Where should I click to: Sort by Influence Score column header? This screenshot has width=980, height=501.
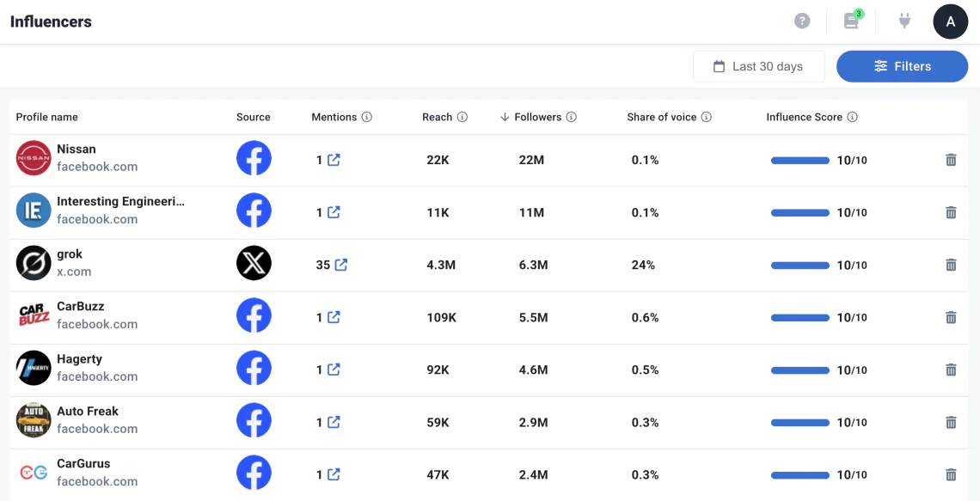tap(805, 117)
